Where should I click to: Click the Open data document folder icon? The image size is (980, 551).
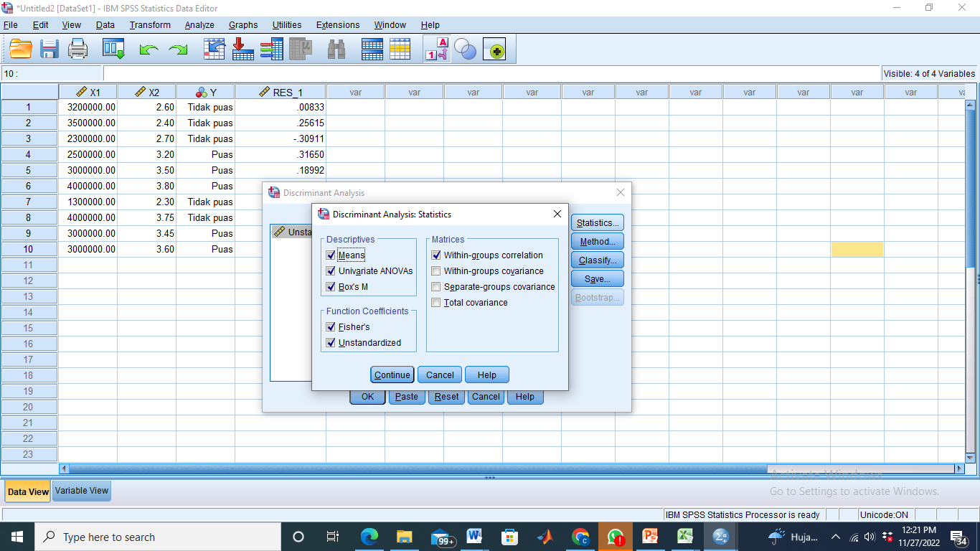pos(22,49)
